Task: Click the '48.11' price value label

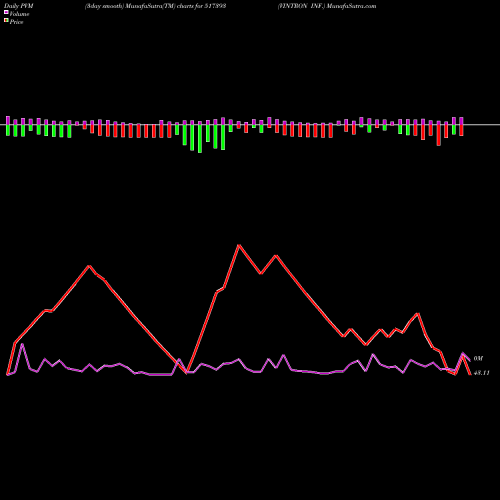Action: [481, 373]
